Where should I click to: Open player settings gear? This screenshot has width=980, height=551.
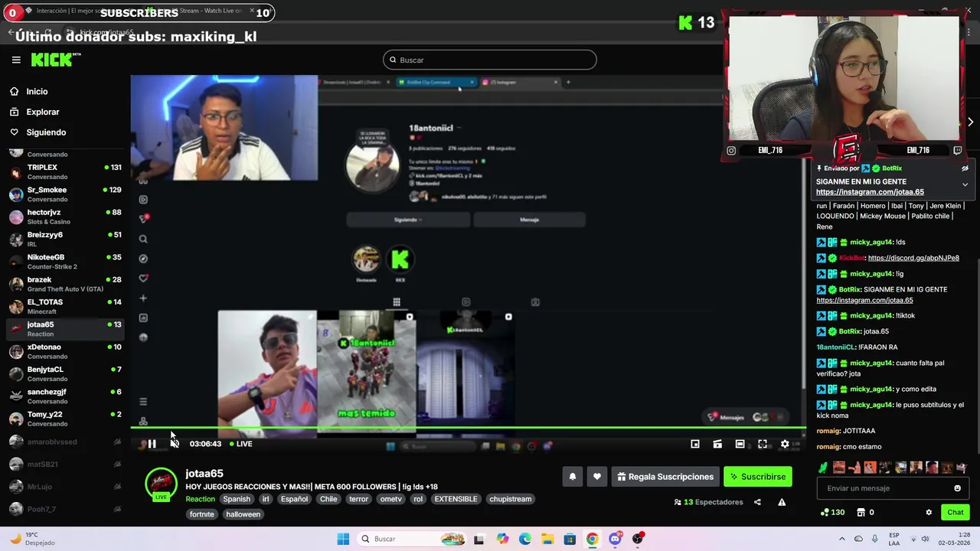785,444
